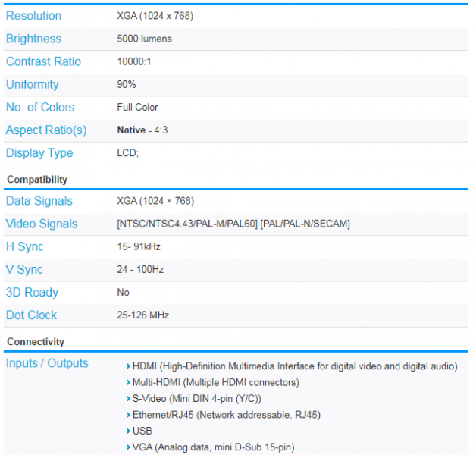Click the arrow bullet beside the VGA entry

pyautogui.click(x=127, y=447)
